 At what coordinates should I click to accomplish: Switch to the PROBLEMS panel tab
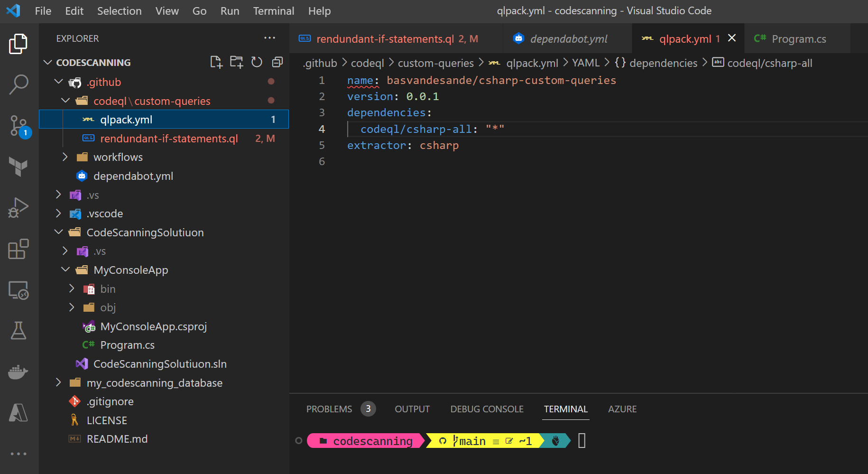point(329,409)
